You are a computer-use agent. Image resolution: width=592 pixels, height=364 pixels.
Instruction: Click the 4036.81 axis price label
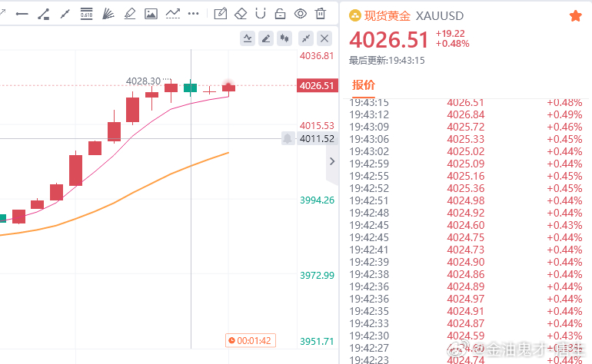point(317,56)
